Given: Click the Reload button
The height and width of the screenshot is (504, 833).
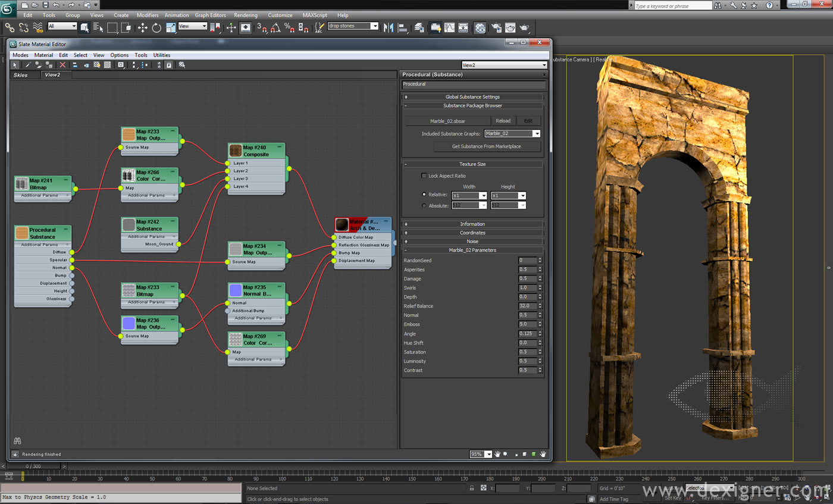Looking at the screenshot, I should (x=503, y=121).
